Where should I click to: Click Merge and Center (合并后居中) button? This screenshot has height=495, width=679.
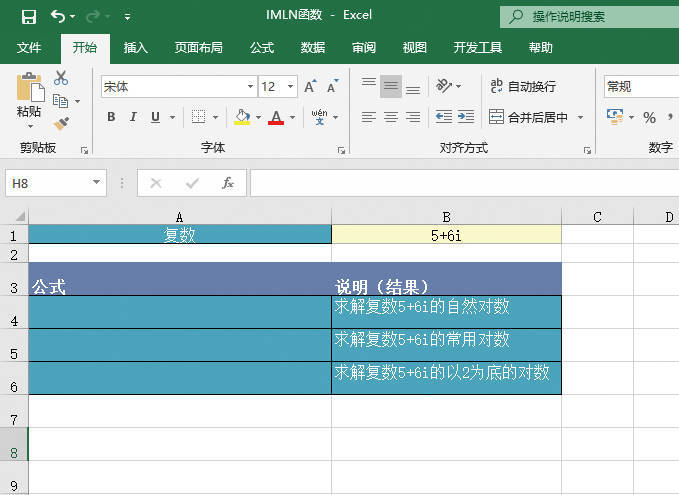[528, 117]
